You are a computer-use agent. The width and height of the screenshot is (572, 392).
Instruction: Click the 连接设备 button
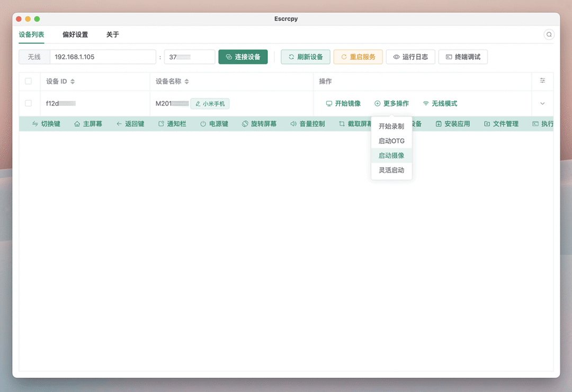click(243, 57)
